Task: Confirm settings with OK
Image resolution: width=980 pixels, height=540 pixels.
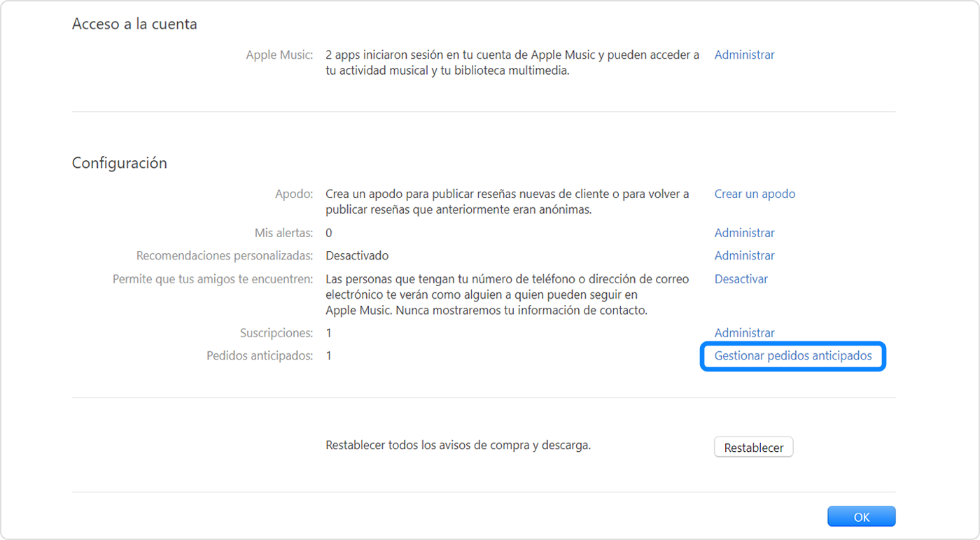Action: pos(861,516)
